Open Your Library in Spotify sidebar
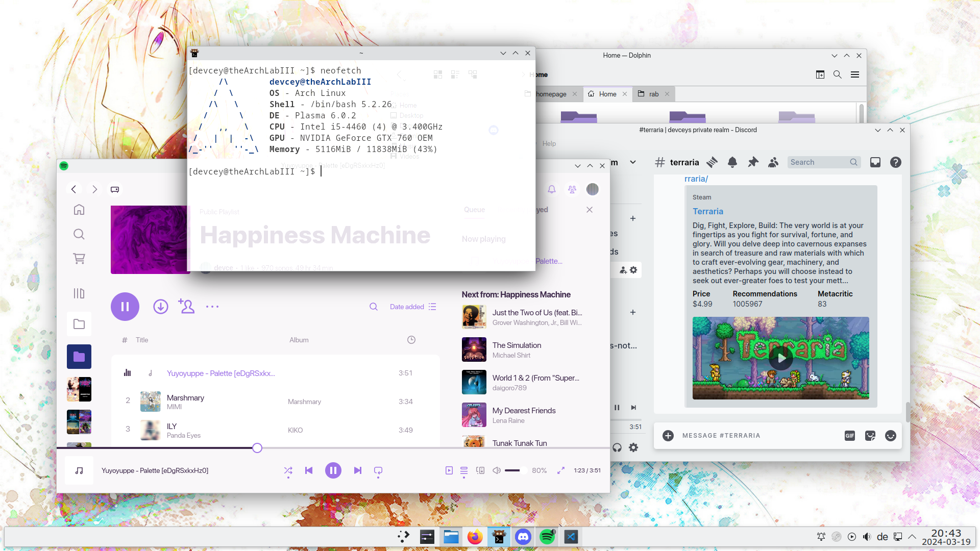 click(79, 293)
